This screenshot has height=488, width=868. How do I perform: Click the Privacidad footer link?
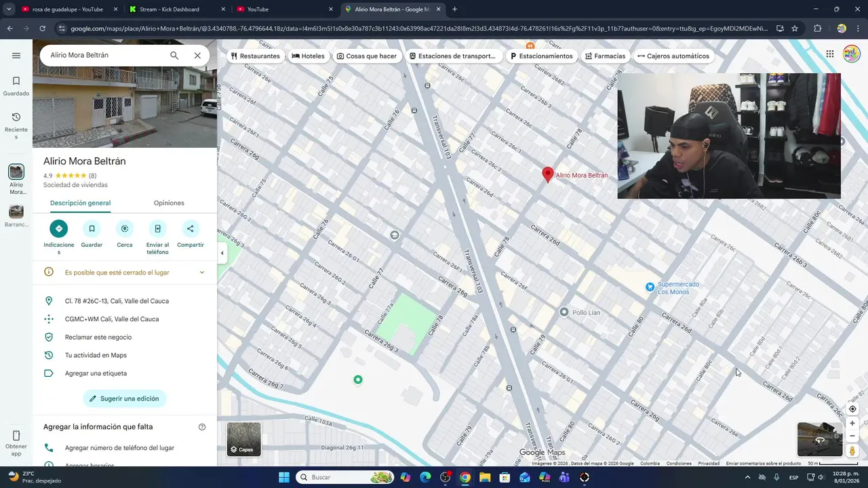[x=709, y=464]
